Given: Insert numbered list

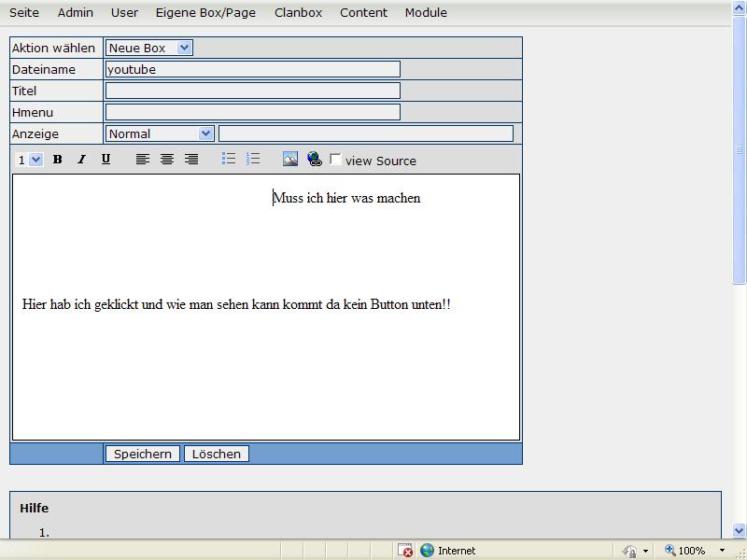Looking at the screenshot, I should tap(253, 158).
